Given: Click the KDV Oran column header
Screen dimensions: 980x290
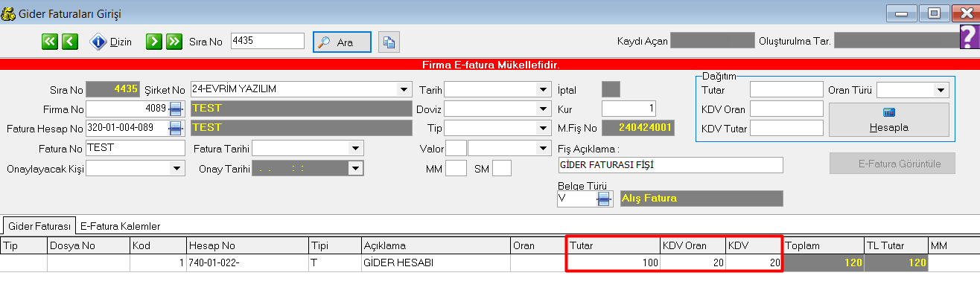Looking at the screenshot, I should [693, 245].
